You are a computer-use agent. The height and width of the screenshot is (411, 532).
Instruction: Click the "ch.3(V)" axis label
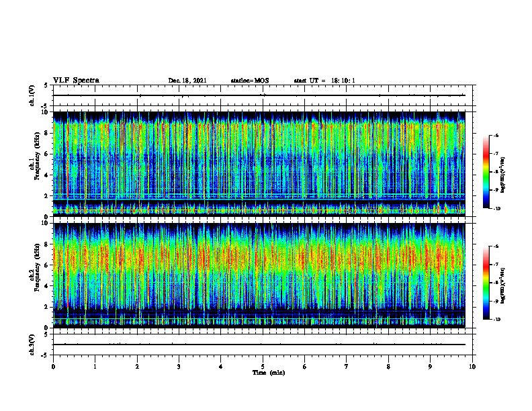[x=32, y=345]
